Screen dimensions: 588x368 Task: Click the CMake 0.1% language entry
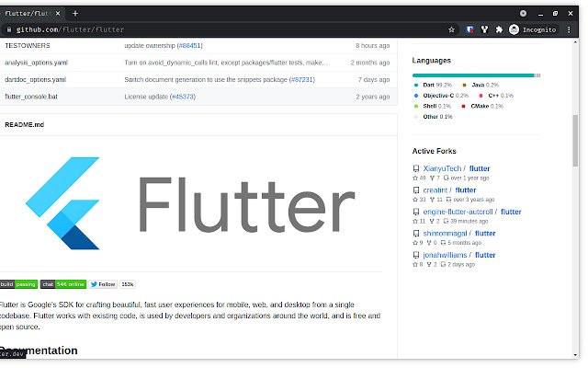pos(482,106)
